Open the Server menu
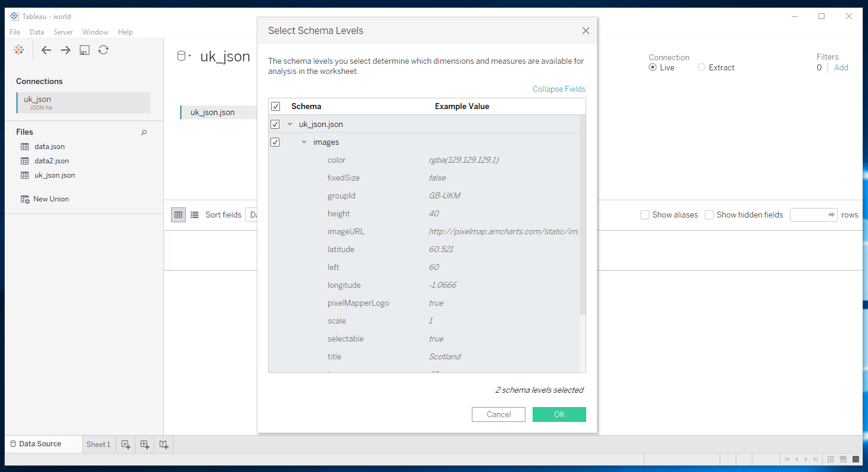The image size is (868, 472). pyautogui.click(x=63, y=32)
